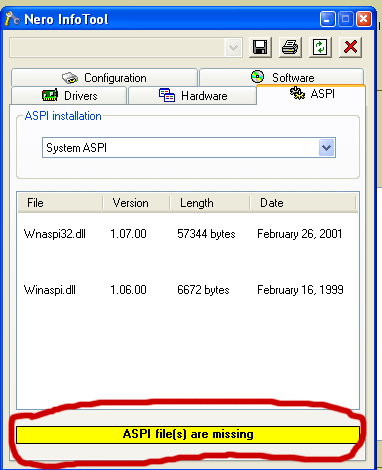Click the February 16, 1999 date cell
Screen dimensions: 382x470
(x=300, y=290)
